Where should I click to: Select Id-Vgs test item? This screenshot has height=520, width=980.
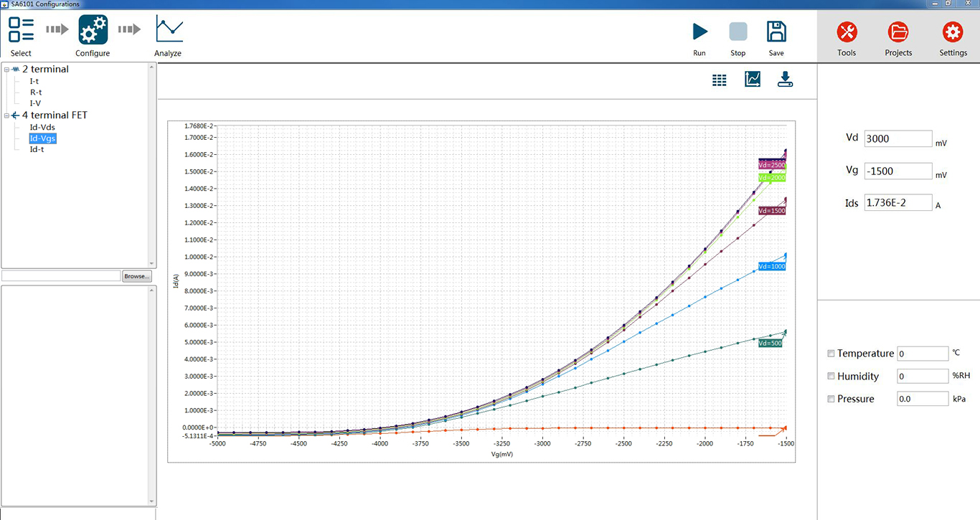pos(42,138)
